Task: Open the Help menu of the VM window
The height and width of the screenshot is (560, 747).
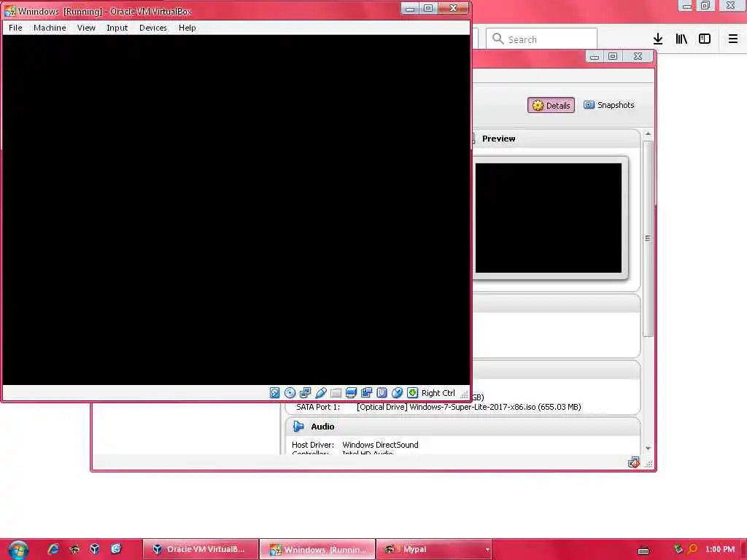Action: pyautogui.click(x=187, y=28)
